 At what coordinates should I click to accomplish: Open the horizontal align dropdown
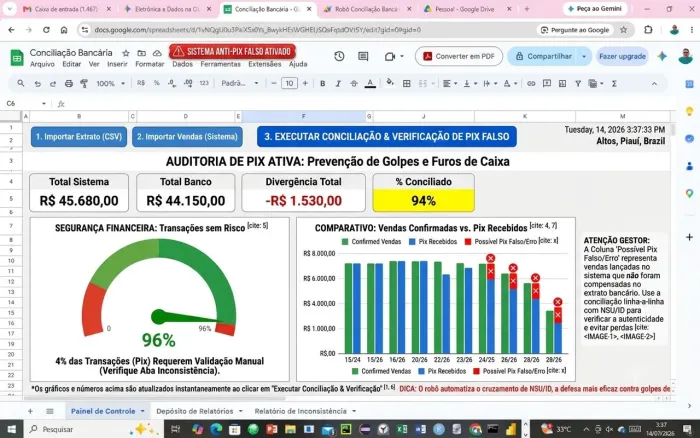450,83
